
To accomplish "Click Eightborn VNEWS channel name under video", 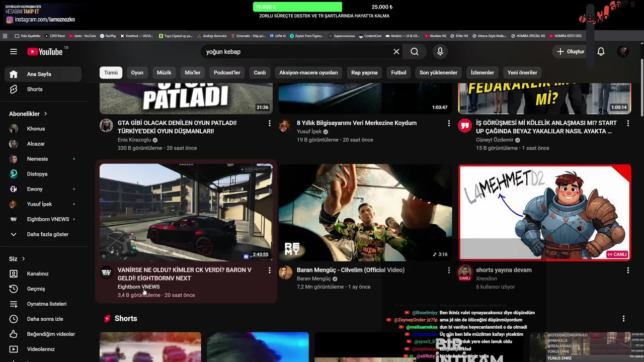I will point(138,287).
